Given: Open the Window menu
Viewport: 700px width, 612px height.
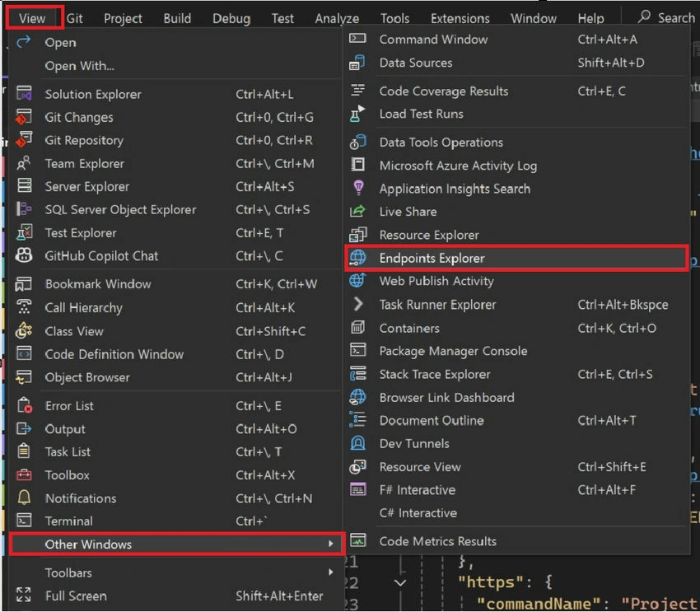Looking at the screenshot, I should click(x=534, y=18).
